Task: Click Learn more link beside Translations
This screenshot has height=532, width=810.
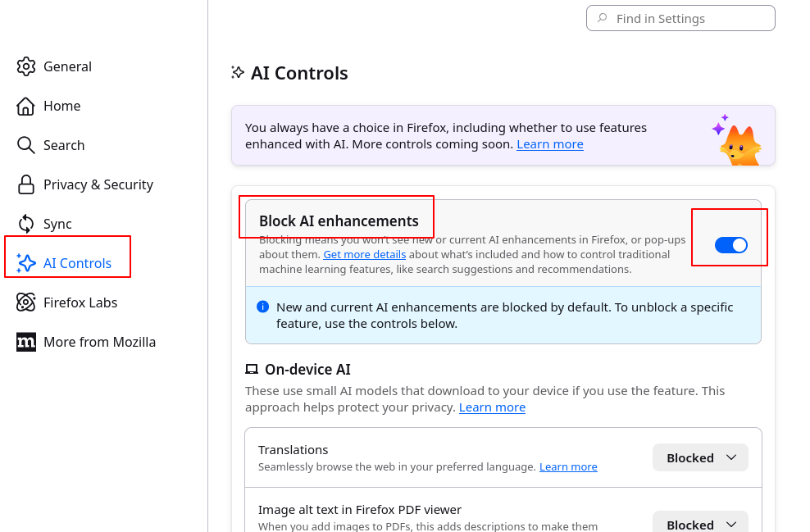Action: (x=568, y=466)
